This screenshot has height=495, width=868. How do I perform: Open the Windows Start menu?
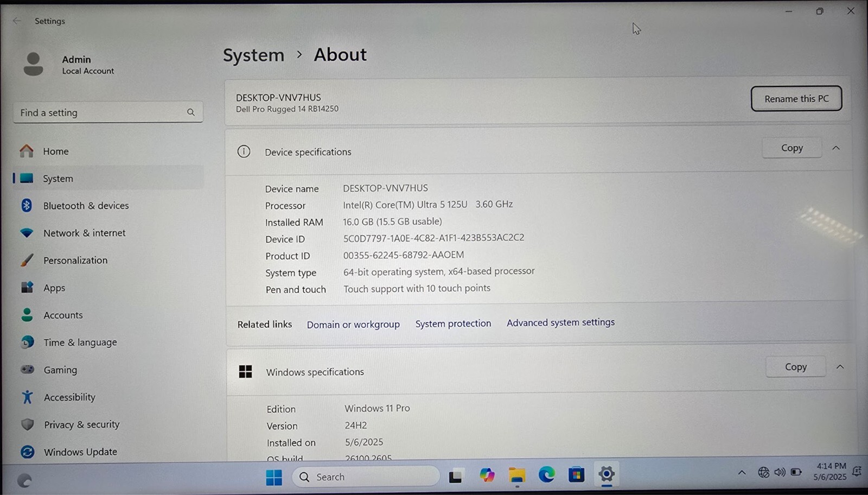coord(274,477)
